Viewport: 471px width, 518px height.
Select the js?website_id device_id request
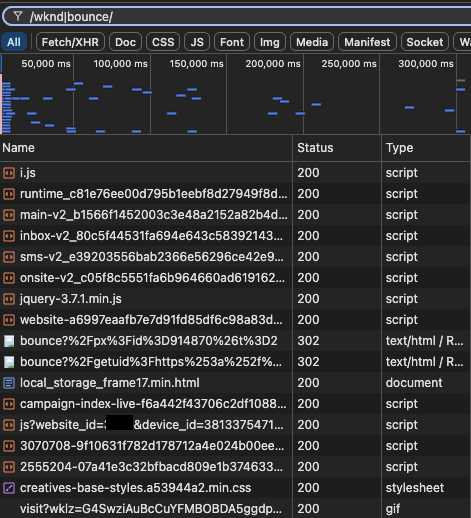click(x=235, y=425)
